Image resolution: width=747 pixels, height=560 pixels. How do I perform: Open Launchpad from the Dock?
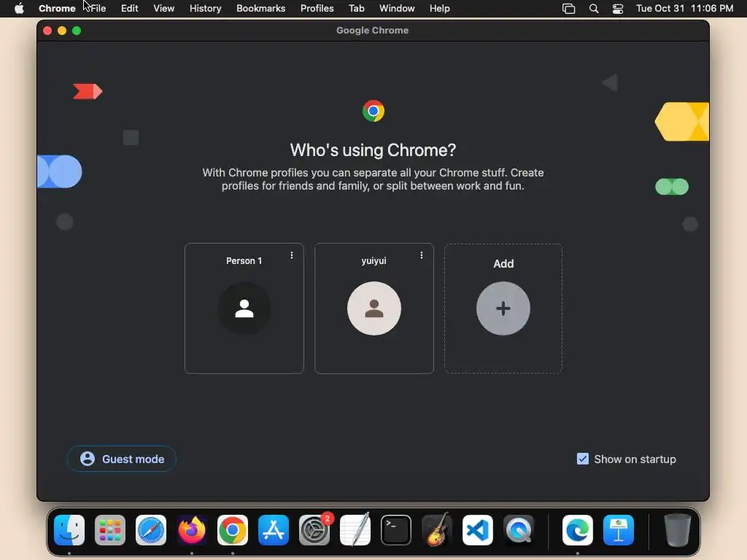(110, 529)
